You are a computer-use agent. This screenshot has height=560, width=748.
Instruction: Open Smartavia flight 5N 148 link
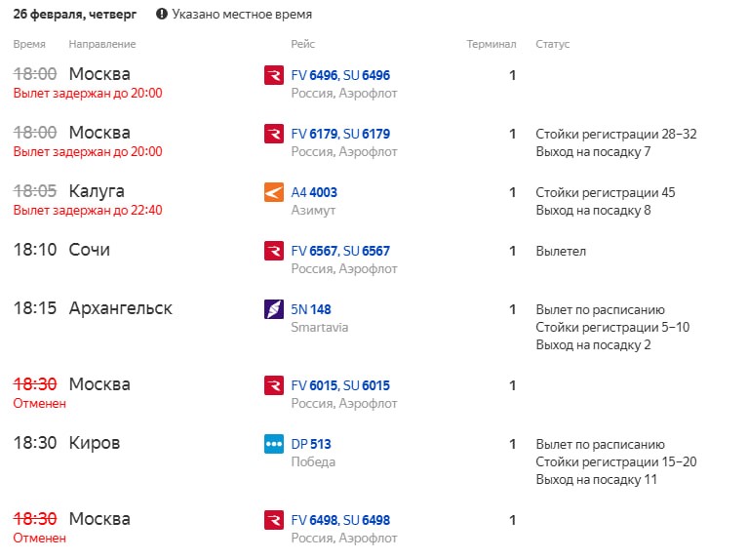[x=311, y=309]
